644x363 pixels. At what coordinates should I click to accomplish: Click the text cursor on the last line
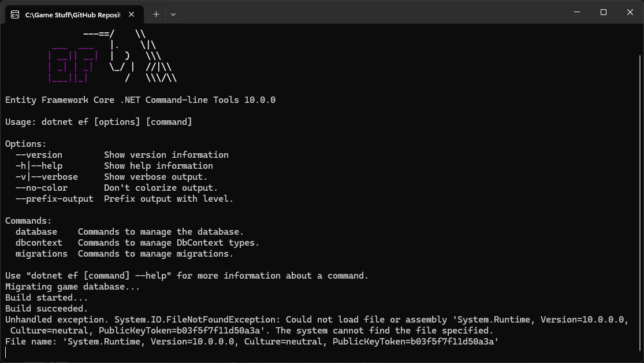coord(6,353)
